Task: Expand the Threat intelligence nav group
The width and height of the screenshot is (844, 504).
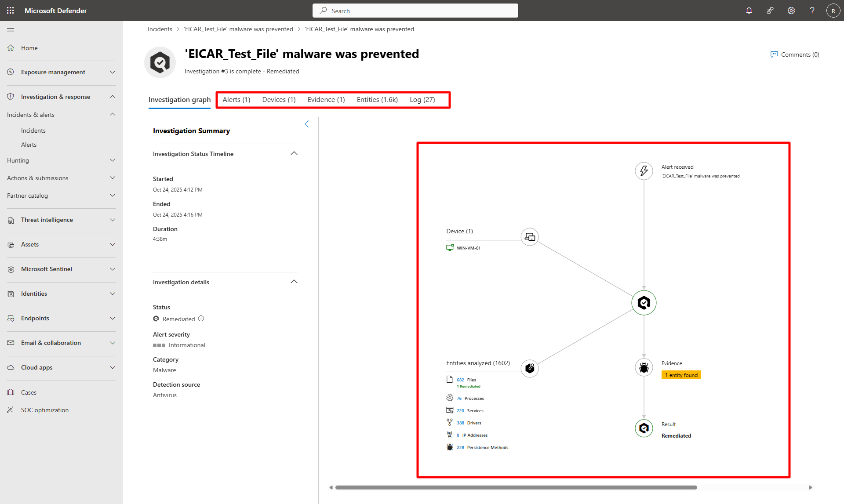Action: 62,220
